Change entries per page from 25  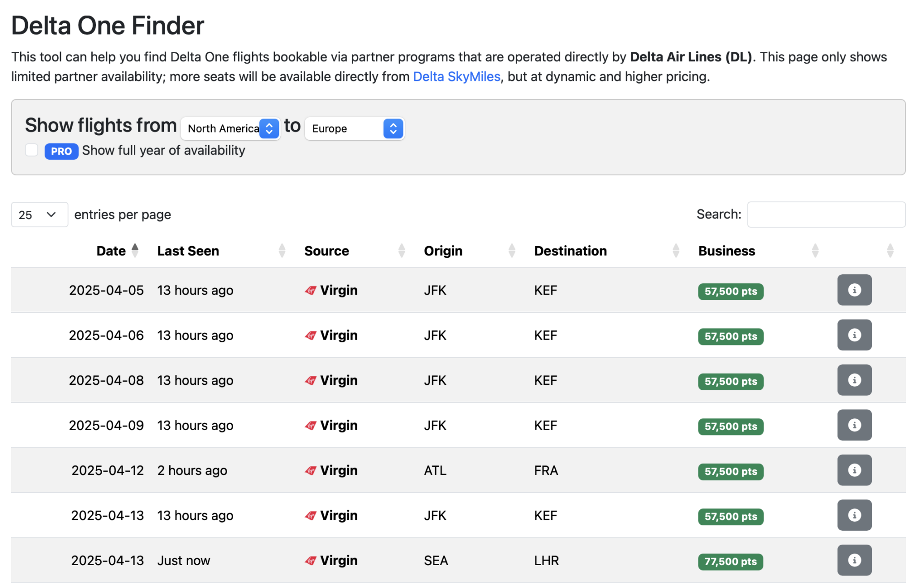tap(39, 215)
